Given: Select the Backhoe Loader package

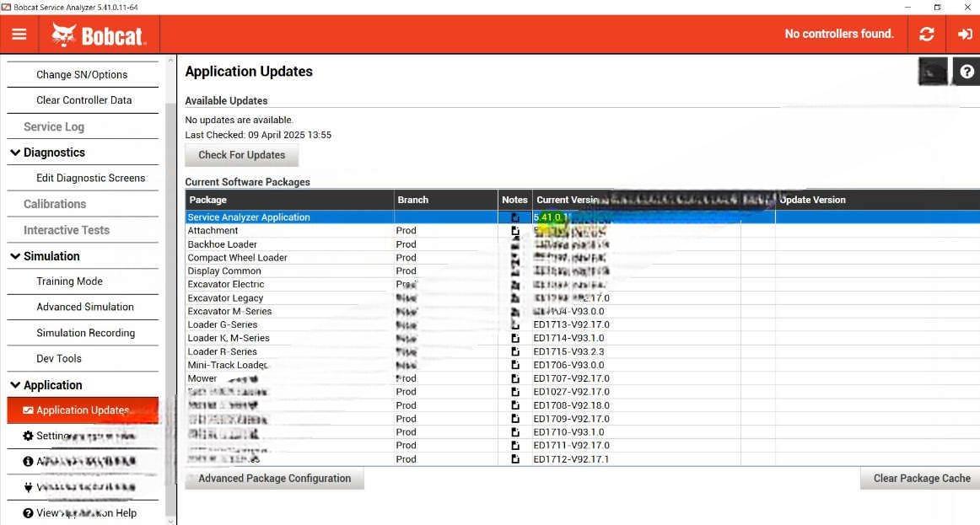Looking at the screenshot, I should [x=222, y=244].
